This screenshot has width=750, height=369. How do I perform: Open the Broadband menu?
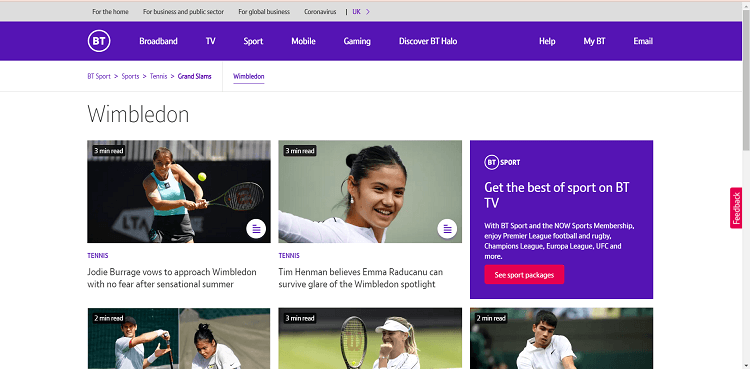tap(158, 41)
